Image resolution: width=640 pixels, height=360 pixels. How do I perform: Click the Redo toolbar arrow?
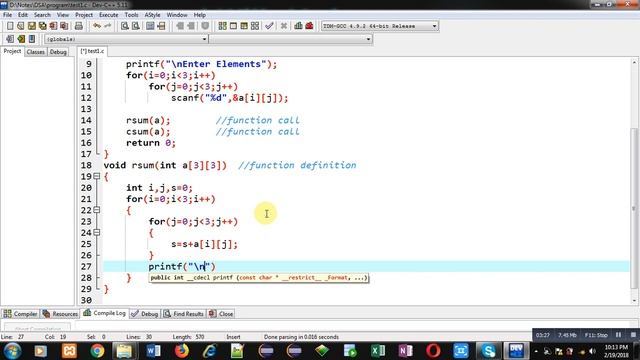click(107, 26)
